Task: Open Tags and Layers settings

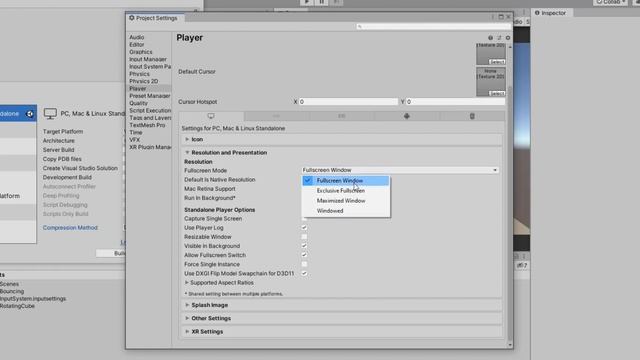Action: pos(150,118)
